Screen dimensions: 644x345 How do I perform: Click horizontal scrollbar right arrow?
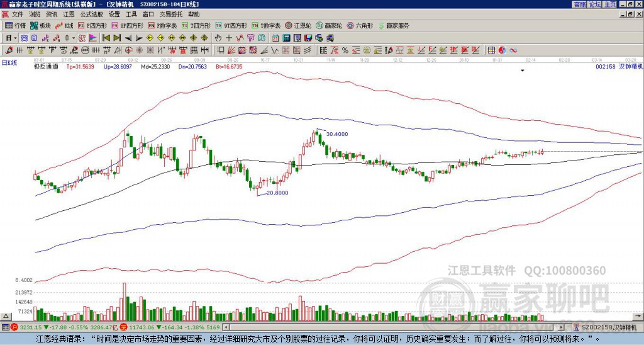pyautogui.click(x=561, y=327)
